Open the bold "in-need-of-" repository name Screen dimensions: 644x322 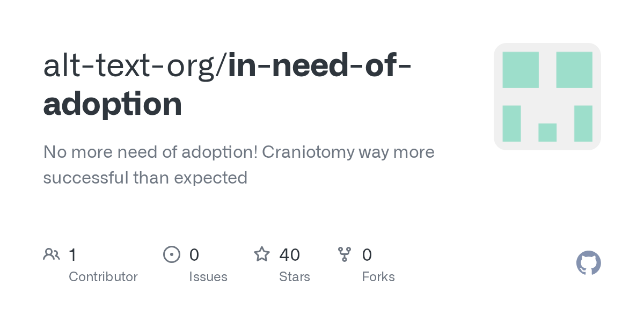click(x=320, y=65)
